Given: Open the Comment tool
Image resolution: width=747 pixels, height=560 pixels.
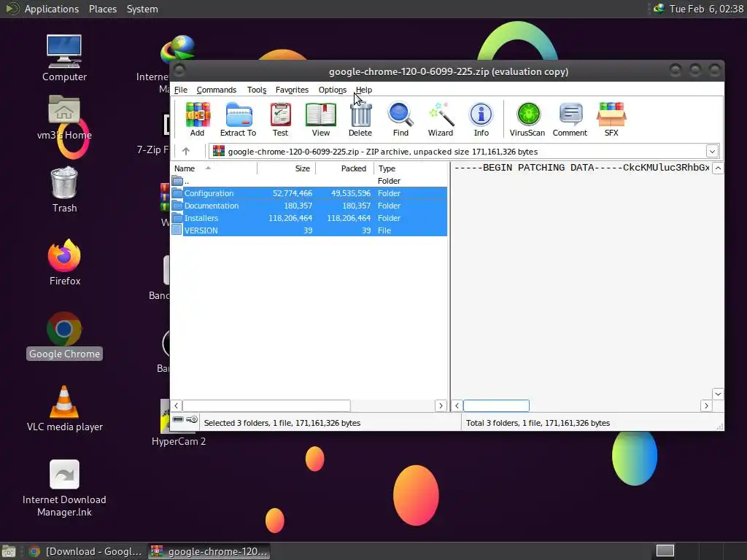Looking at the screenshot, I should (570, 120).
